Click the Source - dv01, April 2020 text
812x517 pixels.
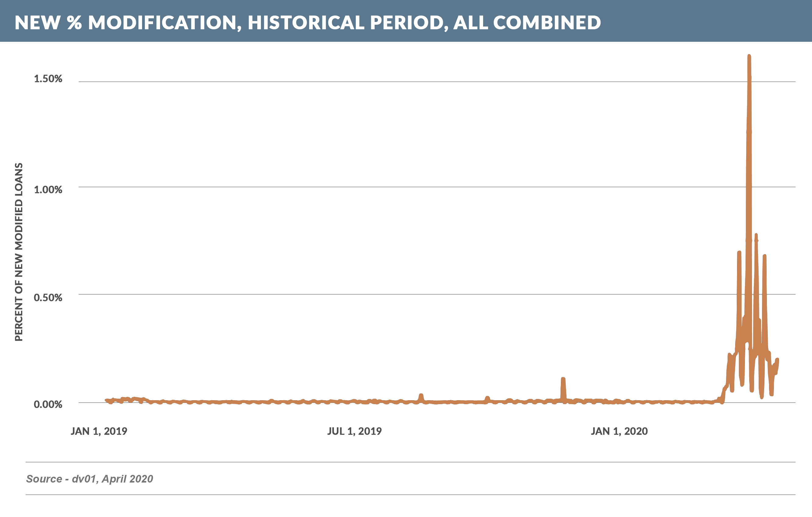89,479
